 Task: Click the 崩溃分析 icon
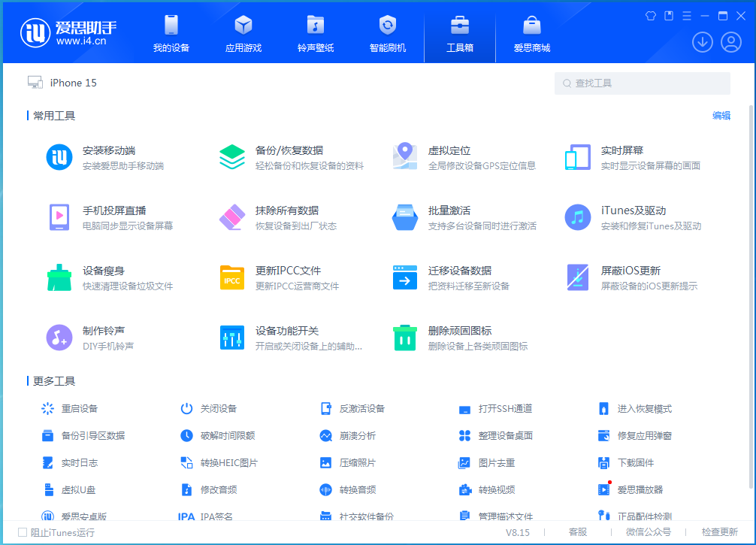326,436
